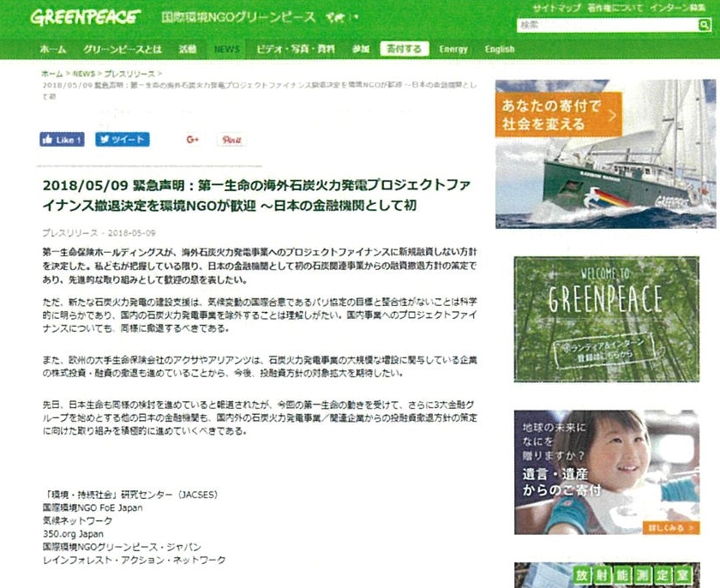Open the NEWS menu tab

226,49
